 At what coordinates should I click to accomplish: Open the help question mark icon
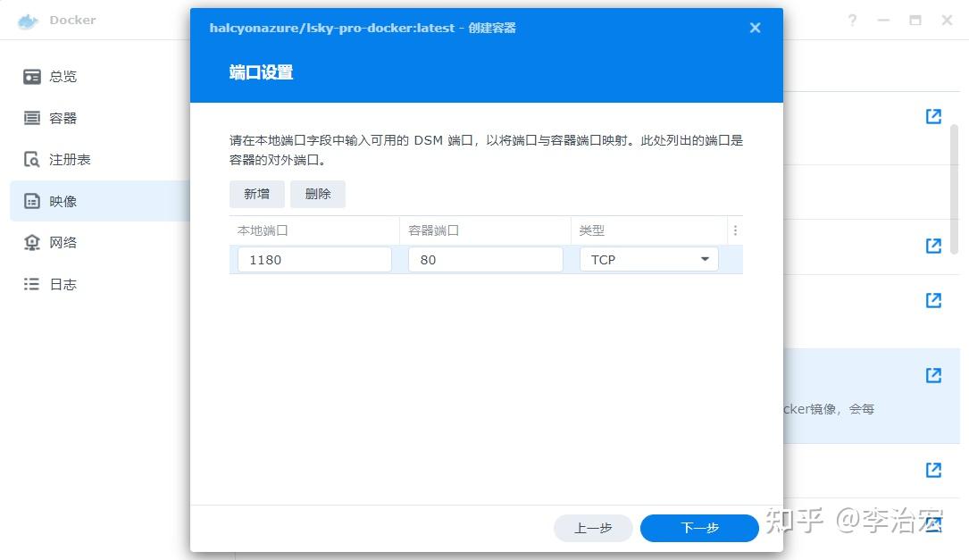tap(850, 19)
